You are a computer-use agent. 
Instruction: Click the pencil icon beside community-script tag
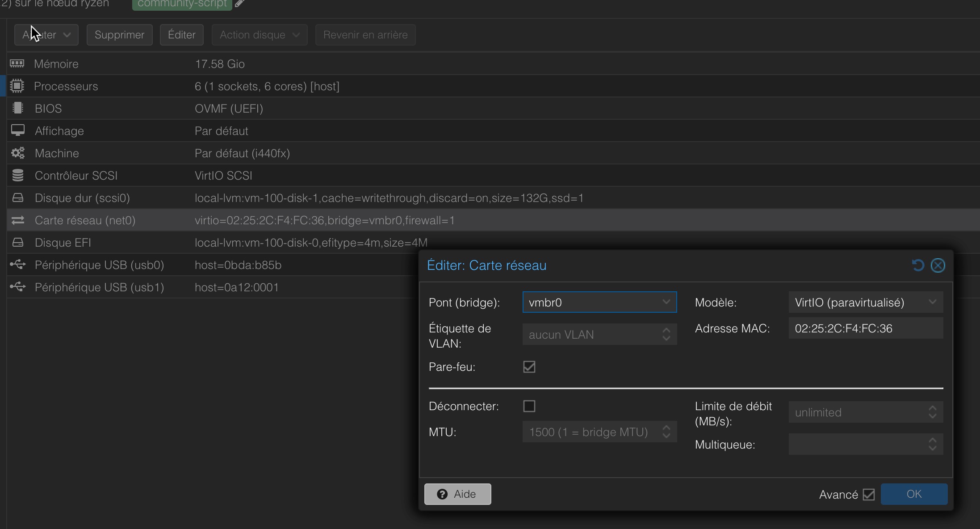coord(240,4)
